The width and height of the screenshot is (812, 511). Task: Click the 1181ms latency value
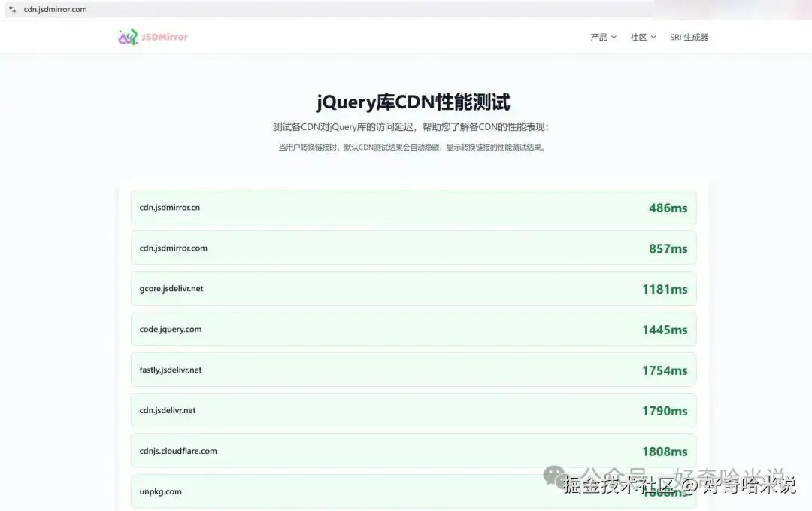click(665, 289)
